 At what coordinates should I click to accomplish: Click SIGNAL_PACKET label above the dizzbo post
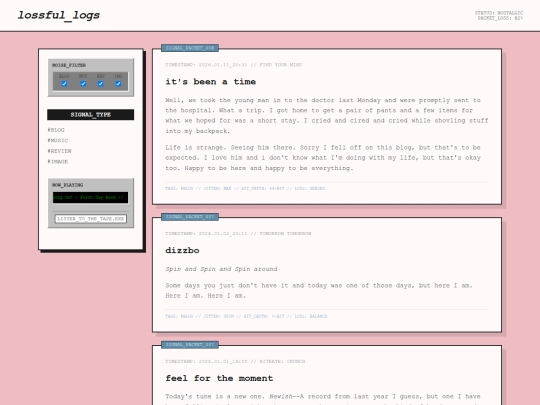pos(190,217)
